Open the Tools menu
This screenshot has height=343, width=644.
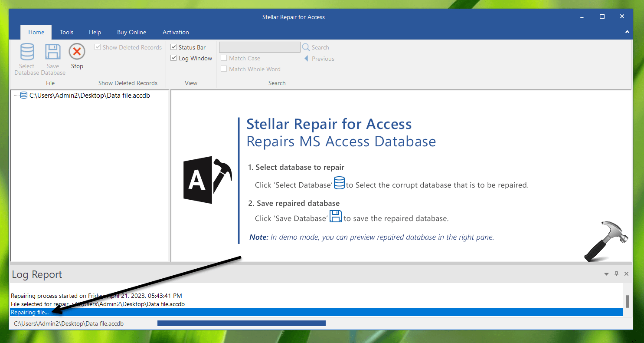click(66, 32)
